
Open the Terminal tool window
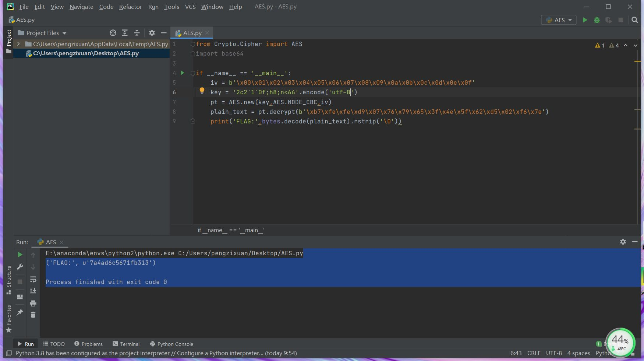[126, 344]
